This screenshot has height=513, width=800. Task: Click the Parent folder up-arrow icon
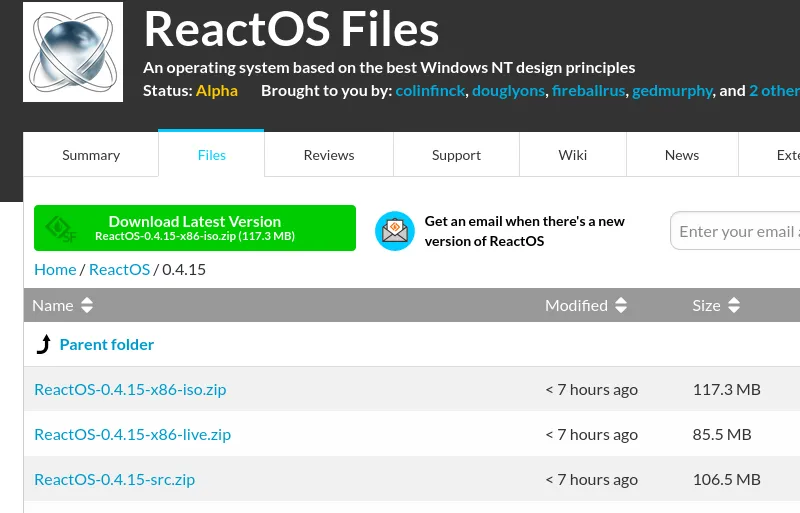tap(43, 345)
